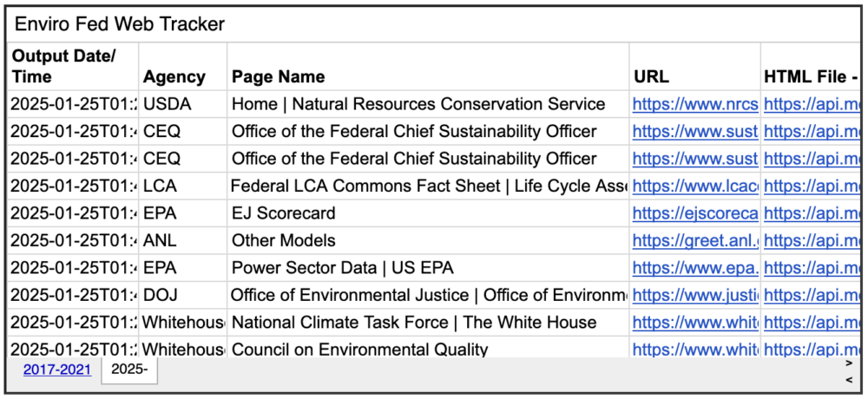Open the www.epa URL link in the Power Sector row

pos(694,268)
